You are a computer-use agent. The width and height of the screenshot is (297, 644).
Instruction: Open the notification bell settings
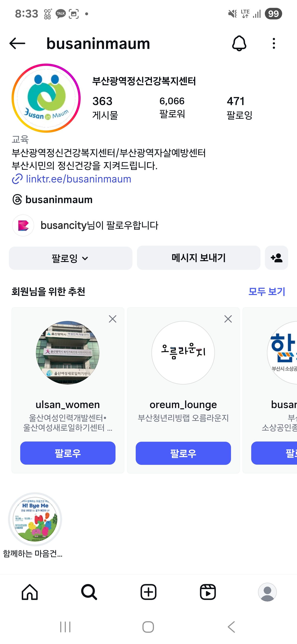(x=239, y=44)
